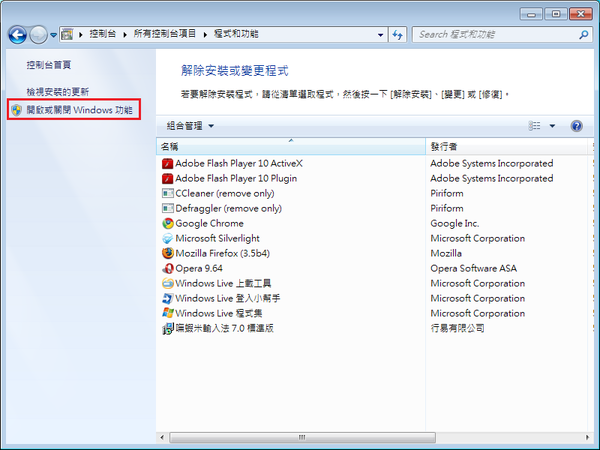Click the Forward navigation arrow button

pos(38,35)
